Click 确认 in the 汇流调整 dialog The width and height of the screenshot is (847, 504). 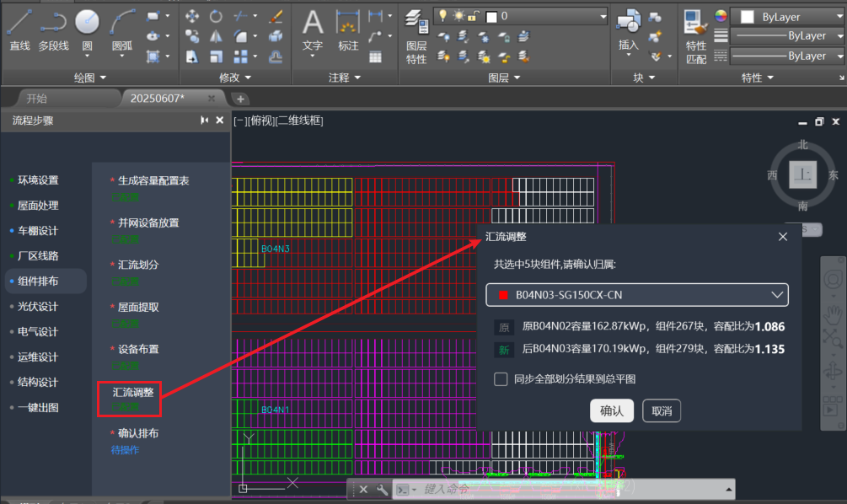click(612, 411)
